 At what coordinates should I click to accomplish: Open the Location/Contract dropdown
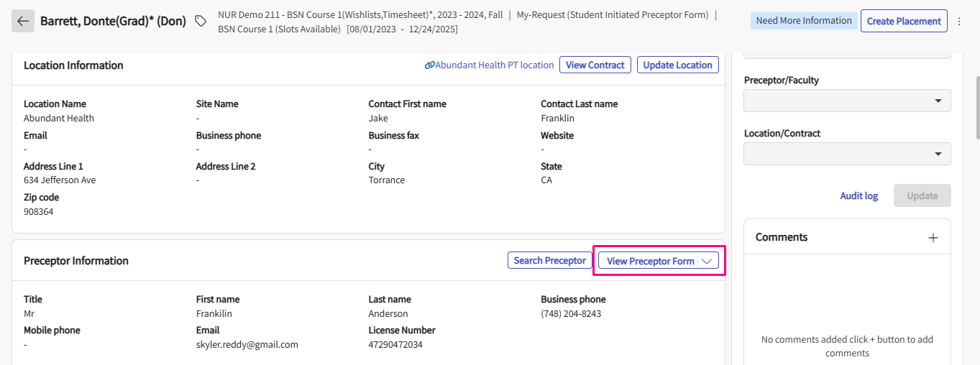tap(847, 154)
